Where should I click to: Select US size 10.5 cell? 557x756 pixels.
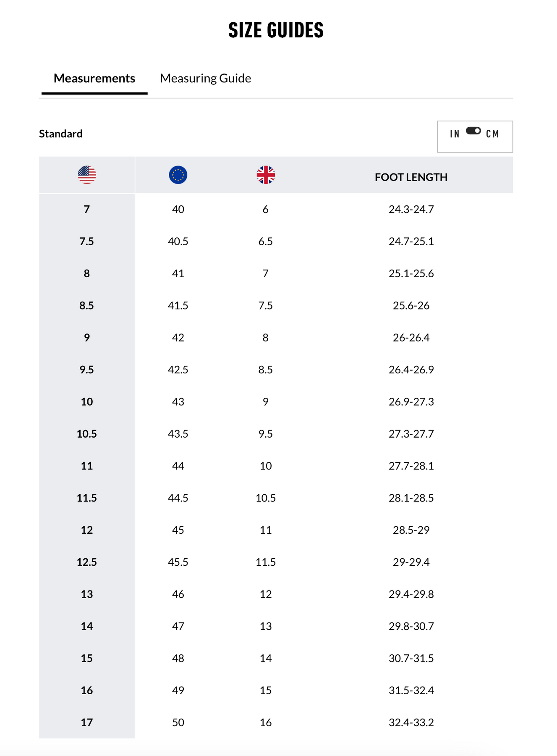pyautogui.click(x=87, y=434)
